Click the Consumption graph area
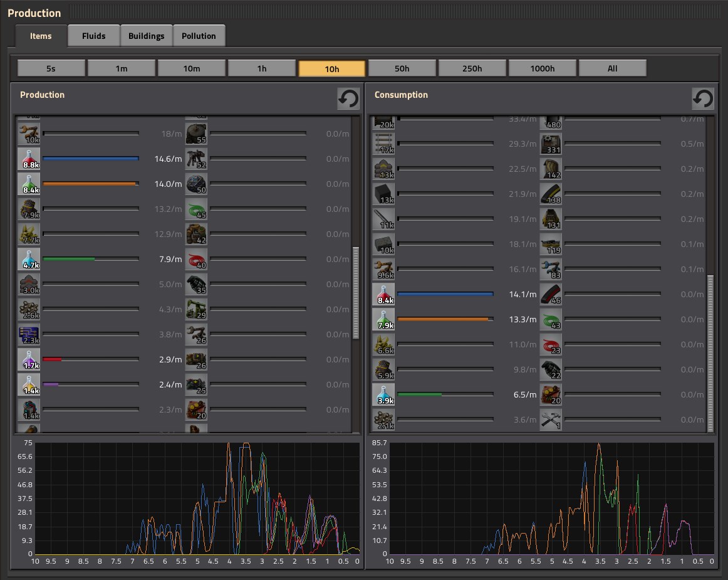Viewport: 728px width, 580px height. point(551,498)
